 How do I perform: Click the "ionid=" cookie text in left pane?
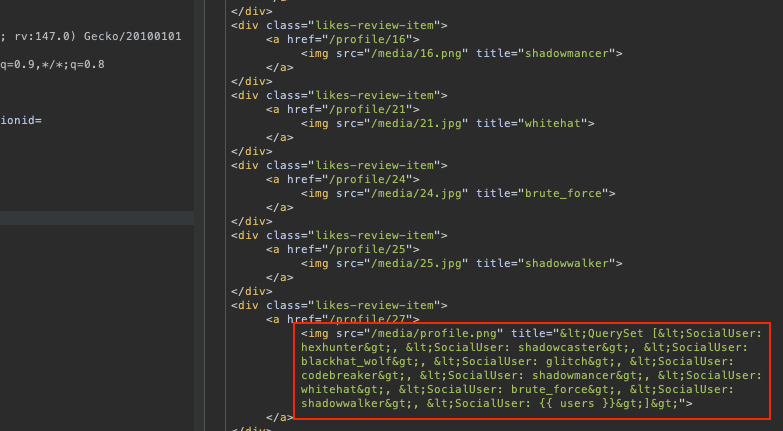(21, 120)
